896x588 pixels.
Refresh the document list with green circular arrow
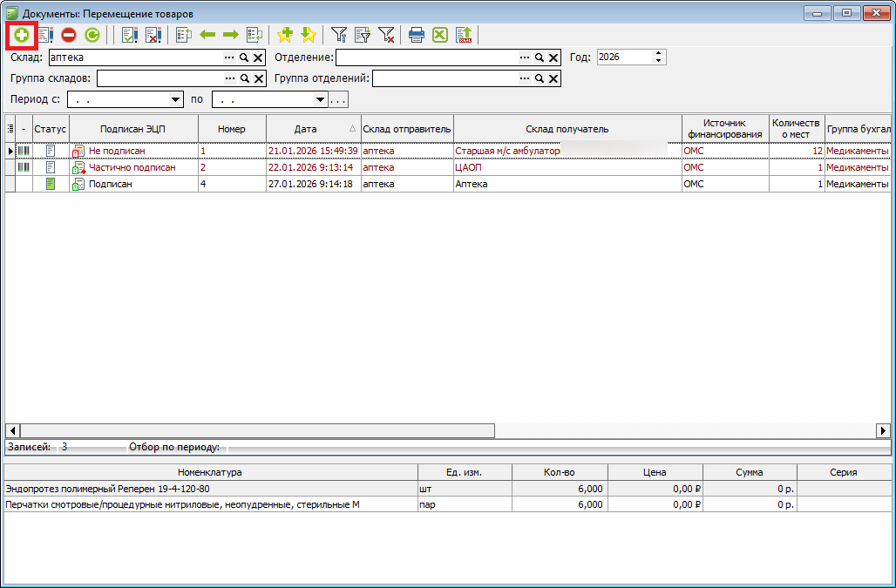pyautogui.click(x=92, y=36)
